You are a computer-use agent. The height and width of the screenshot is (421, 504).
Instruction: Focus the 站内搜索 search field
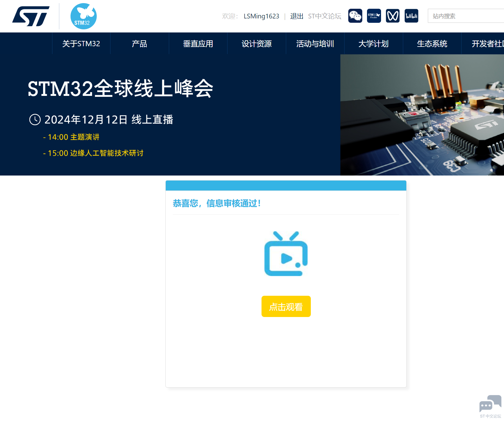(466, 16)
